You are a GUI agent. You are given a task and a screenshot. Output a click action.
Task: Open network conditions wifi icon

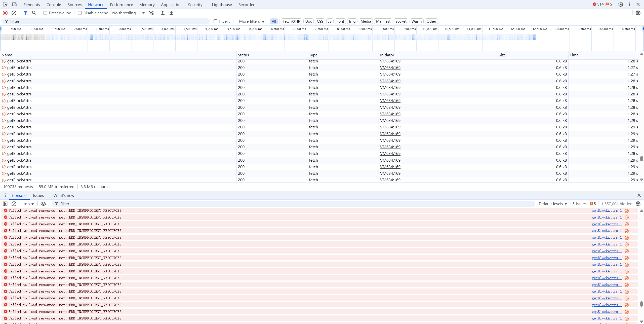point(151,13)
